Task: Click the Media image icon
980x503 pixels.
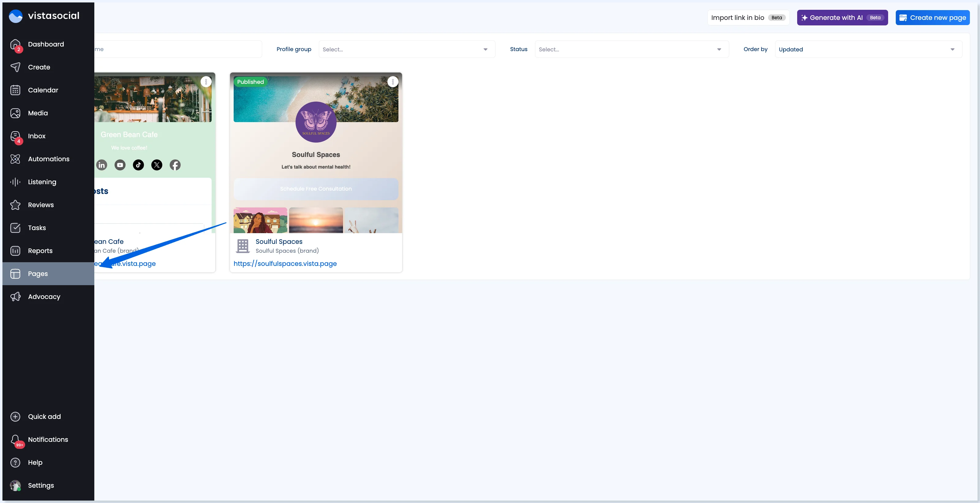Action: [16, 113]
